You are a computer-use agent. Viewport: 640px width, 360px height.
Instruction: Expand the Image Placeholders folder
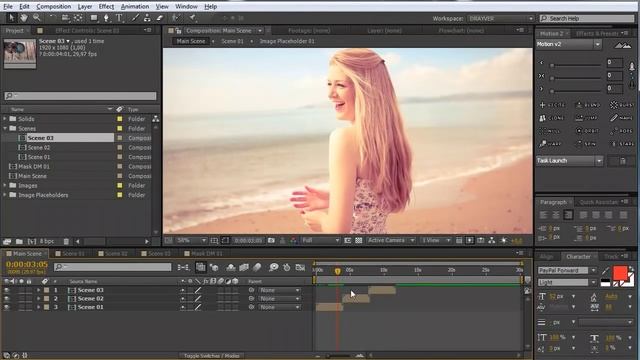pos(5,195)
